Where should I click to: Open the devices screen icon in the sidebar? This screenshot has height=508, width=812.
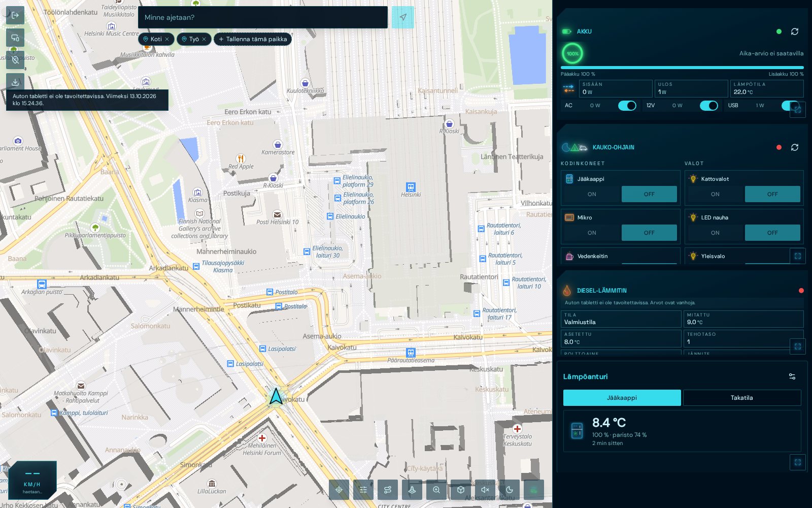coord(15,38)
